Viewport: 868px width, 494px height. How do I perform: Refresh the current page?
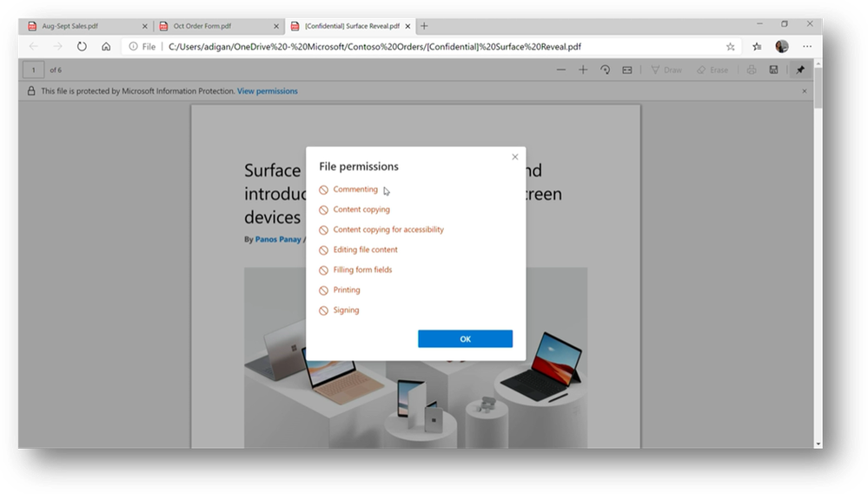(x=82, y=46)
